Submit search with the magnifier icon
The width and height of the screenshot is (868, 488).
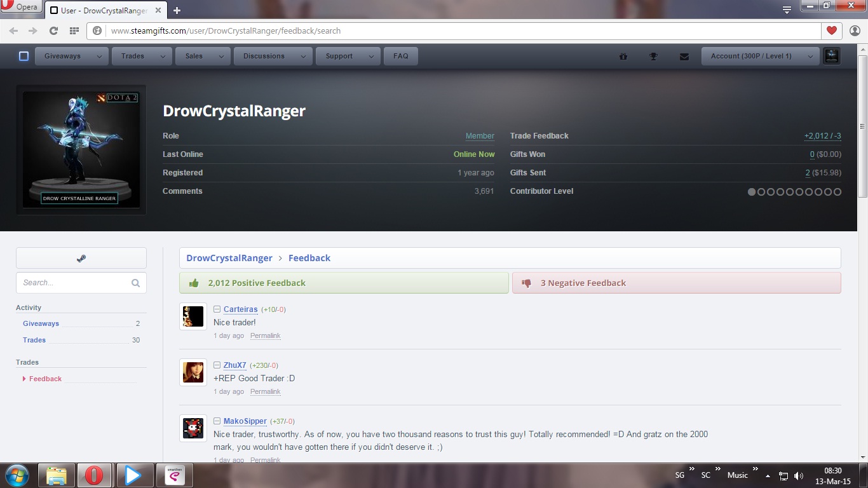[136, 283]
